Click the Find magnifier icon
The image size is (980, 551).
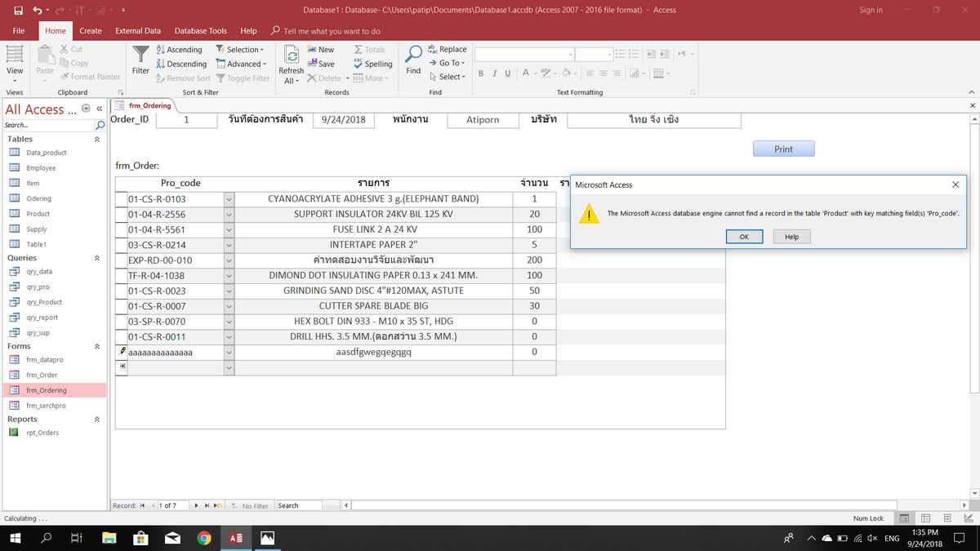point(414,60)
